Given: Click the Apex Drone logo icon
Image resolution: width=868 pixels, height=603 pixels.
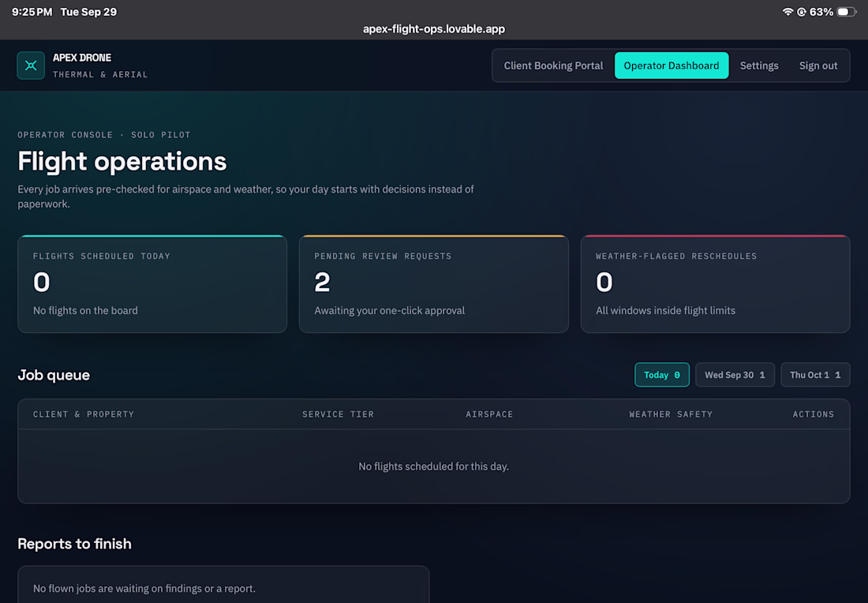Looking at the screenshot, I should pyautogui.click(x=31, y=66).
